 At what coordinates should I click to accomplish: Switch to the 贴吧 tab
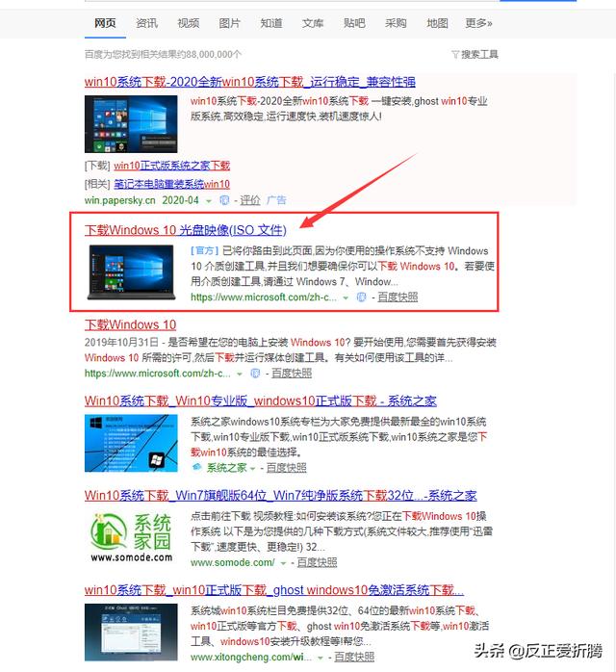(x=354, y=23)
